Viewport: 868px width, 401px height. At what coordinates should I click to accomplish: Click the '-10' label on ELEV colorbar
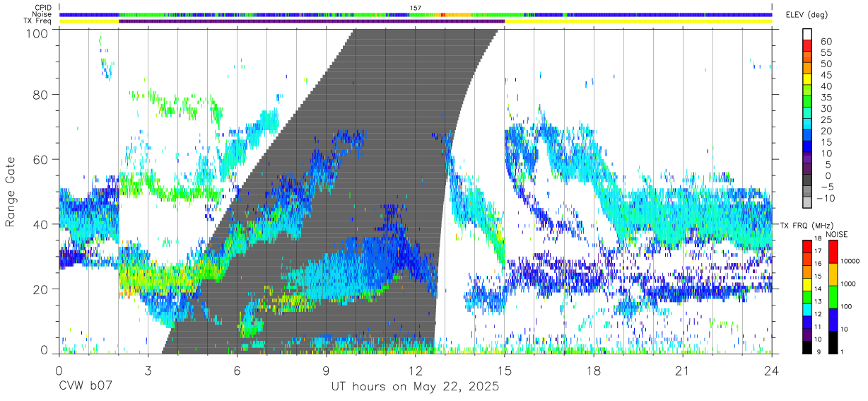825,198
